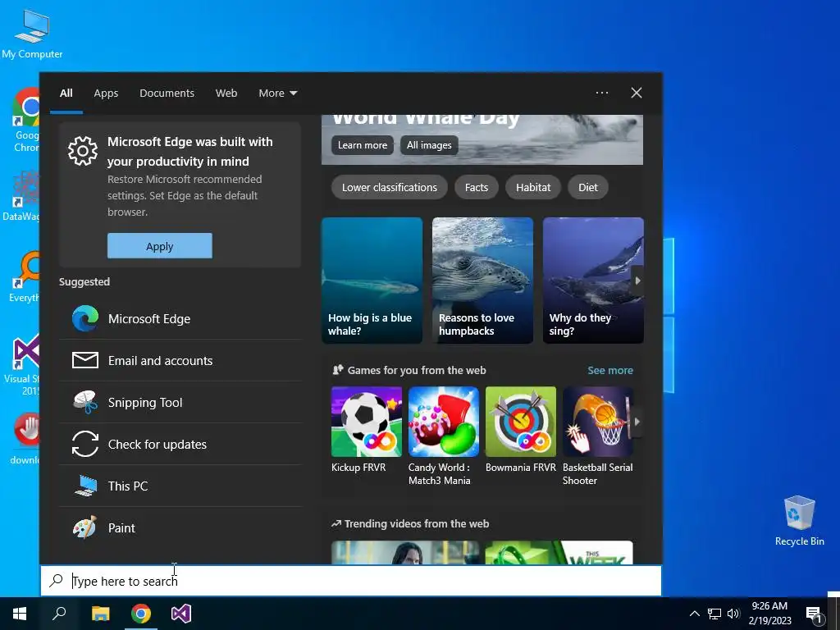This screenshot has height=630, width=840.
Task: Click the World Whale Day banner image
Action: (x=482, y=139)
